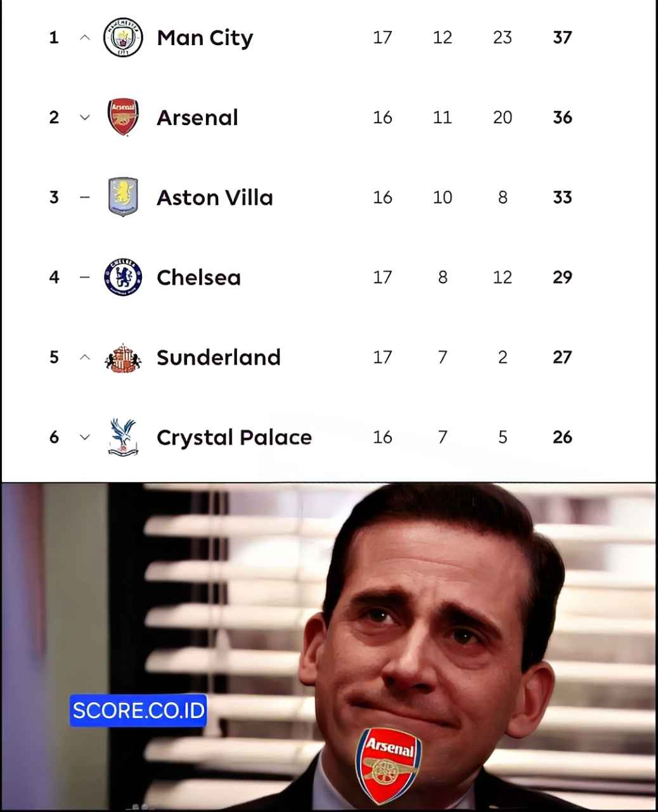This screenshot has width=658, height=812.
Task: Click the up arrow beside Sunderland
Action: 85,357
